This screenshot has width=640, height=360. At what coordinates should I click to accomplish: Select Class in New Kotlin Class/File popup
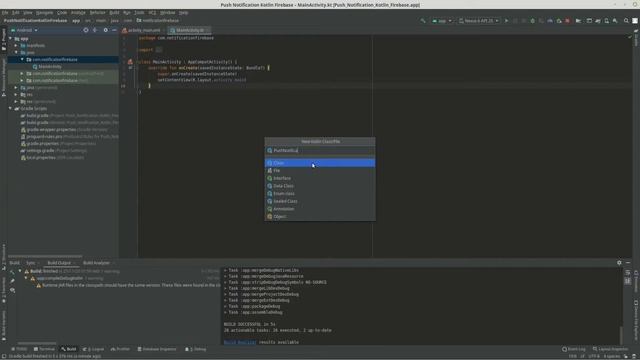[320, 163]
